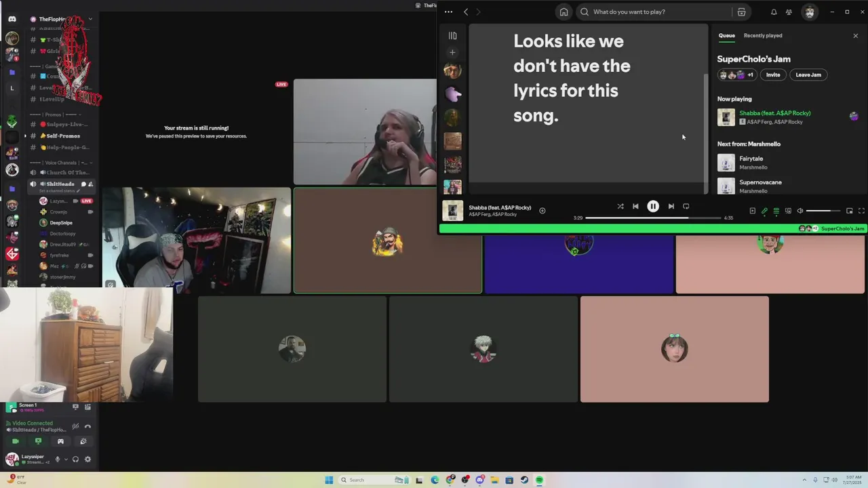Go back in Spotify navigation
This screenshot has height=488, width=868.
click(466, 12)
